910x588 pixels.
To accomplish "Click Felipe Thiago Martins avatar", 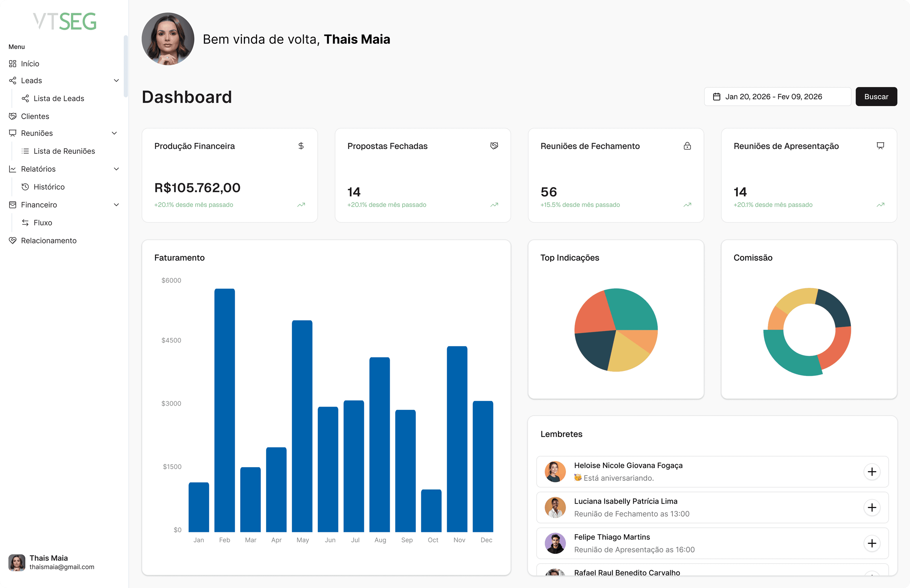I will [555, 543].
